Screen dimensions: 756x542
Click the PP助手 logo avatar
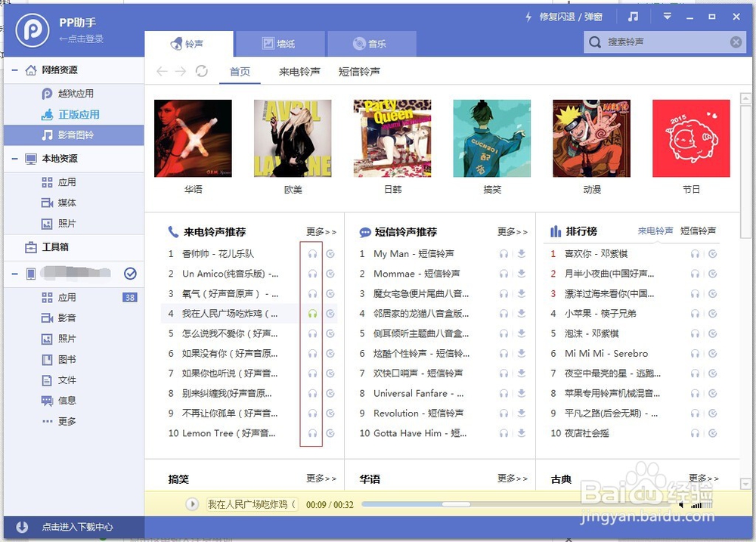pos(32,30)
